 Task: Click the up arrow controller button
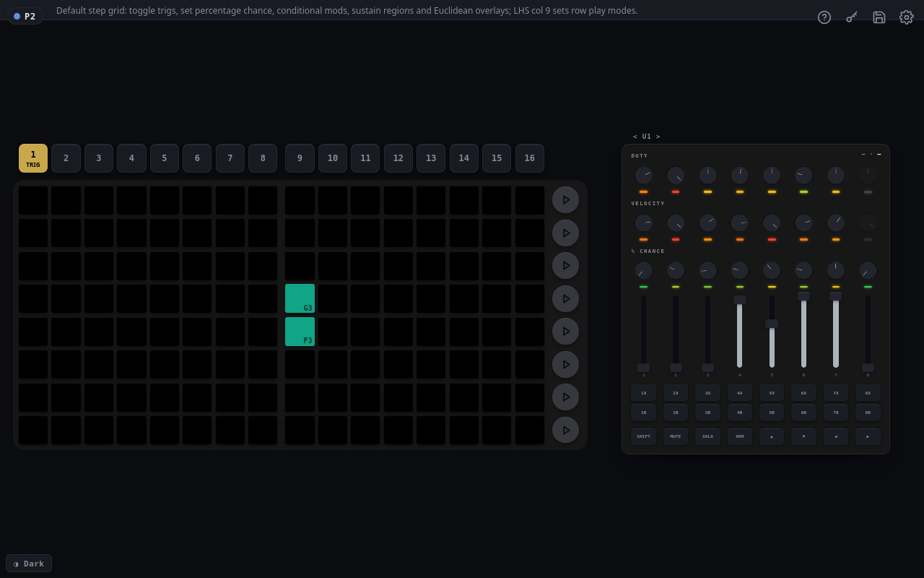[772, 436]
